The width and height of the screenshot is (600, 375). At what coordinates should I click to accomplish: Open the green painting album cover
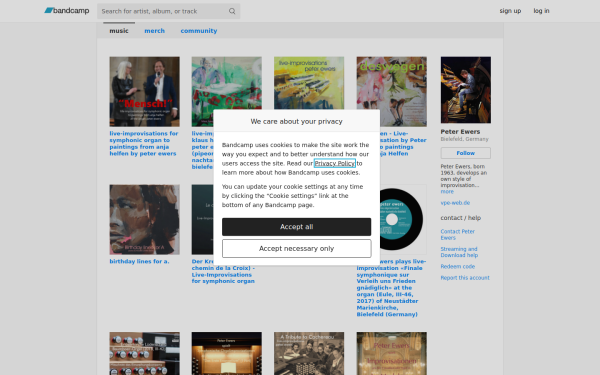pyautogui.click(x=227, y=83)
